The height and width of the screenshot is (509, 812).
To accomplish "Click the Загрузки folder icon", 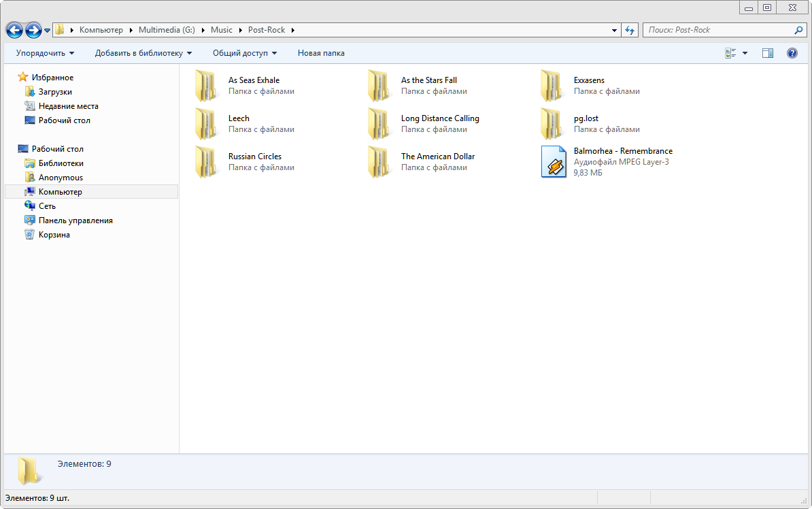I will click(30, 92).
